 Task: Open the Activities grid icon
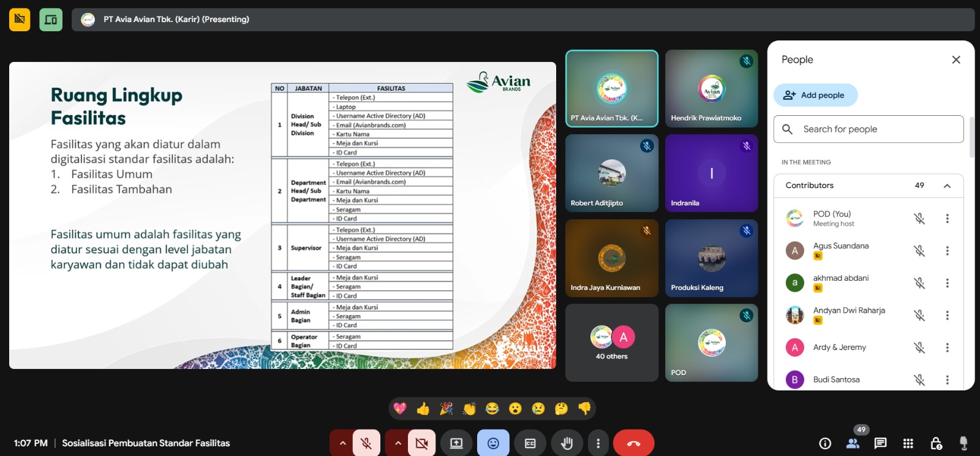point(908,443)
